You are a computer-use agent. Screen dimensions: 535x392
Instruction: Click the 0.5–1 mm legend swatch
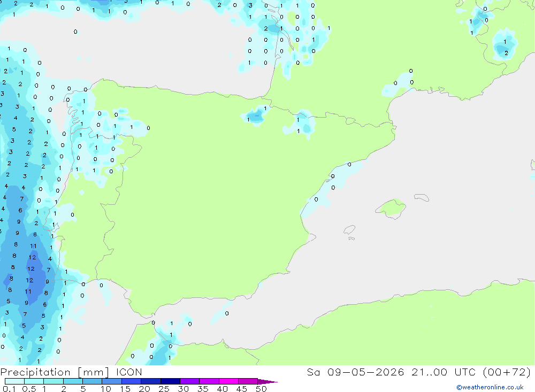click(34, 381)
